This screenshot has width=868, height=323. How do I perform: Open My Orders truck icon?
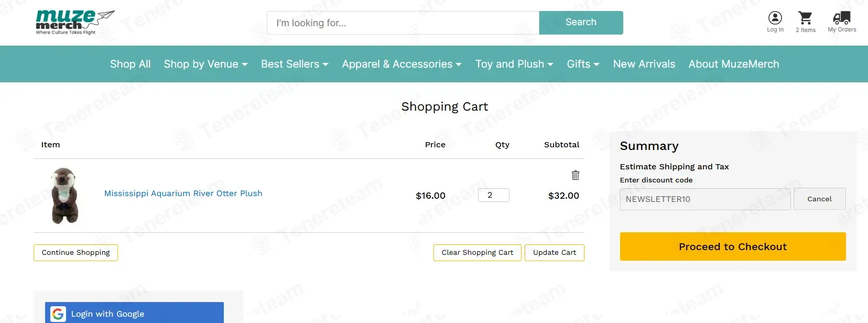841,18
